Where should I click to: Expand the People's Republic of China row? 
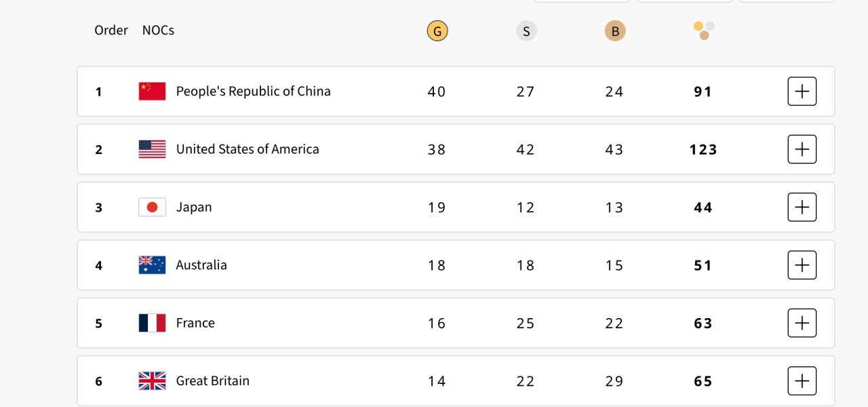coord(802,92)
